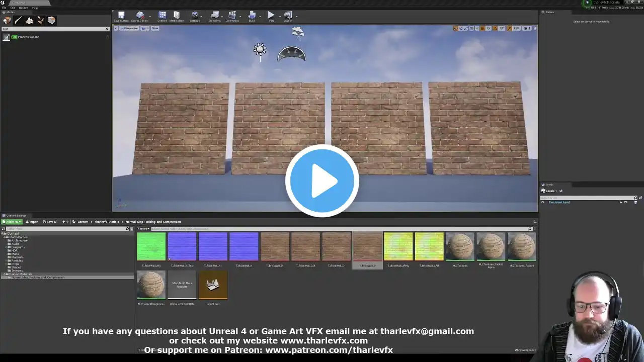Click the Save Current toolbar icon
The height and width of the screenshot is (362, 644).
coord(121,16)
